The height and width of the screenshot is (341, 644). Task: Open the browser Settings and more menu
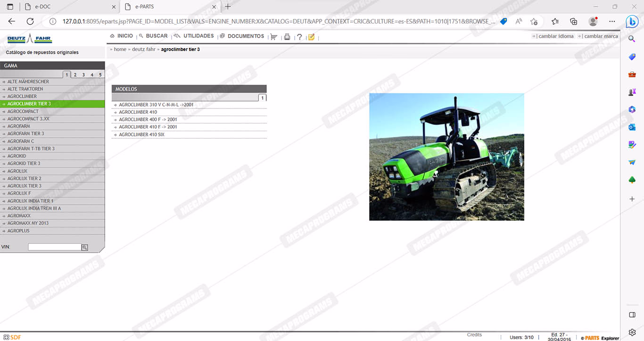click(612, 21)
